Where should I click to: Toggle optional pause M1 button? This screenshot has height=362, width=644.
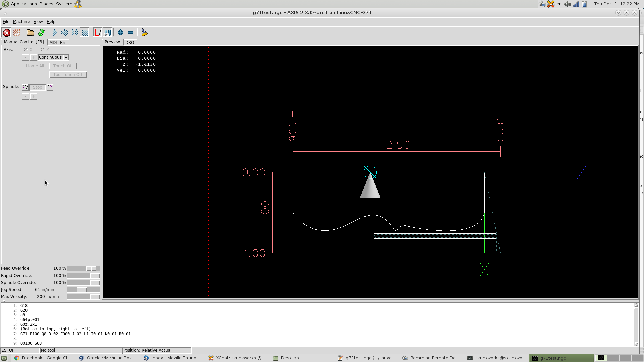[x=107, y=33]
